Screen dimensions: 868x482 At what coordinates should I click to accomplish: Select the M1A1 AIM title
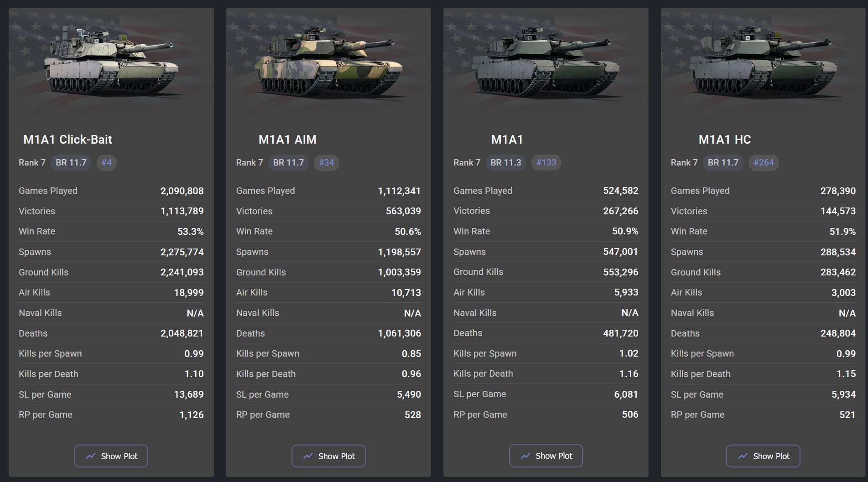[x=287, y=140]
